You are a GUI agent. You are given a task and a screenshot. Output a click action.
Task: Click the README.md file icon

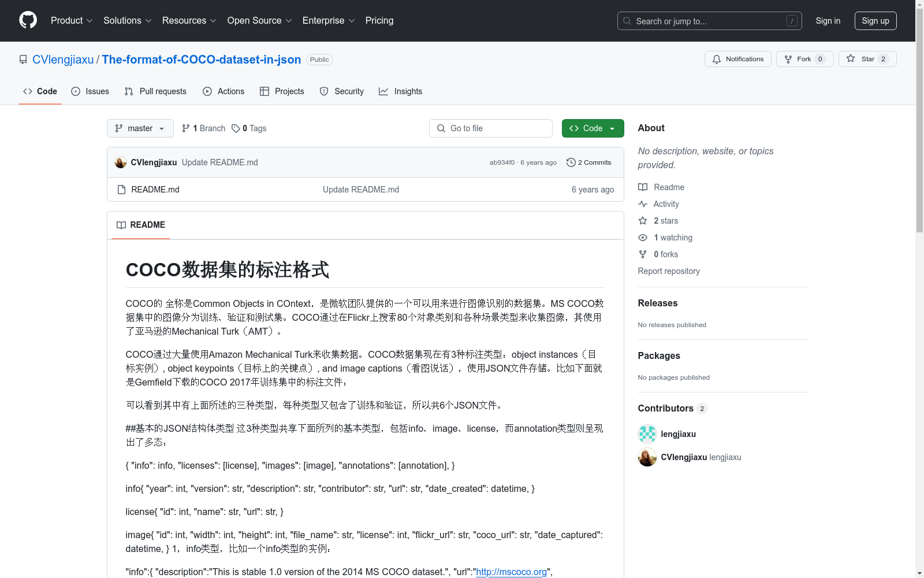coord(121,190)
